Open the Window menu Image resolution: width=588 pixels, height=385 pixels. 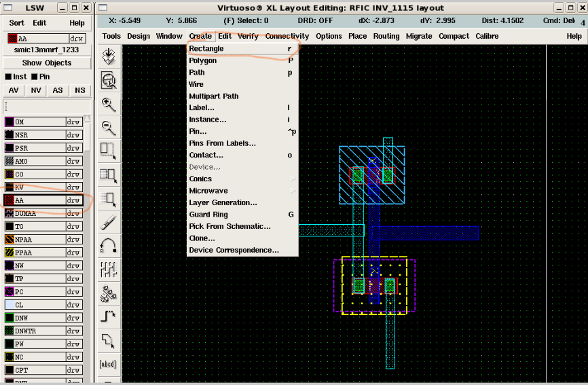click(169, 36)
